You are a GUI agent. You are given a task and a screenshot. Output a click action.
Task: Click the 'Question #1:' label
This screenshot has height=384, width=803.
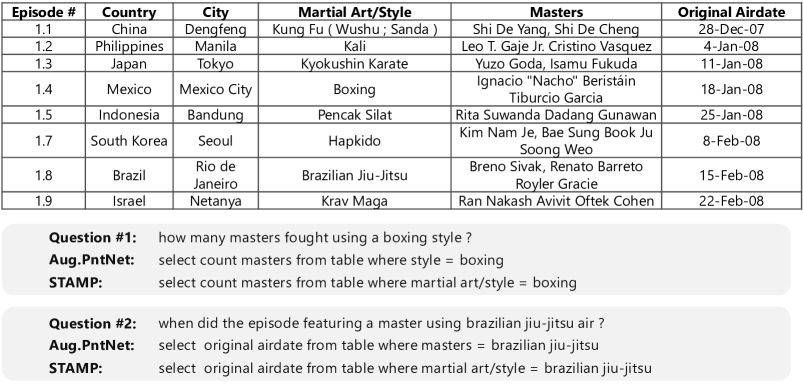(93, 238)
